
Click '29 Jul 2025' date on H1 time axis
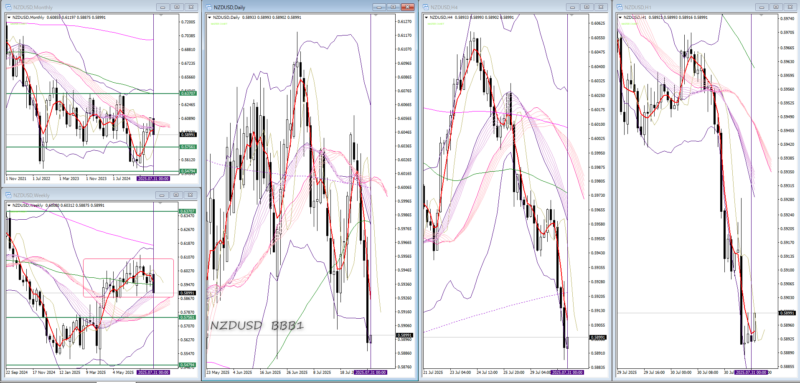click(628, 372)
